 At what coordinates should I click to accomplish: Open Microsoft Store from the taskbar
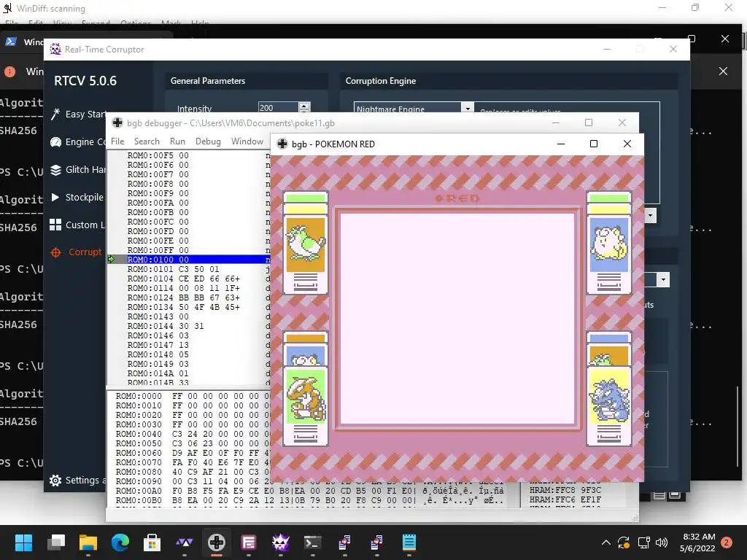point(152,542)
